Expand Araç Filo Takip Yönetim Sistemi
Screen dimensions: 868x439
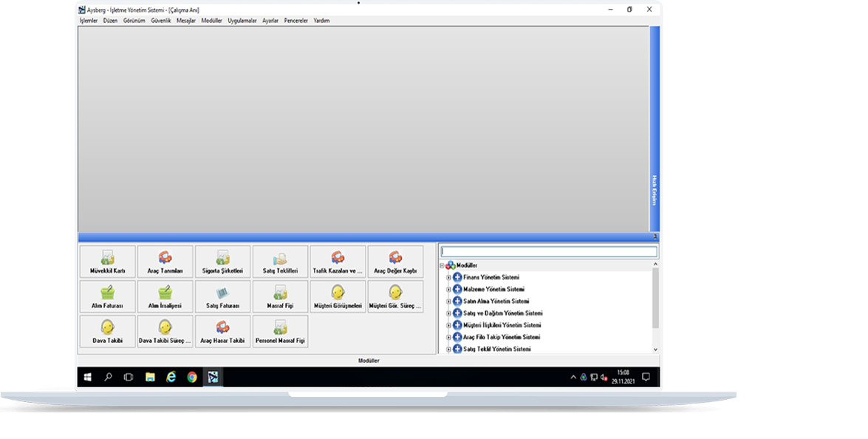click(x=448, y=337)
